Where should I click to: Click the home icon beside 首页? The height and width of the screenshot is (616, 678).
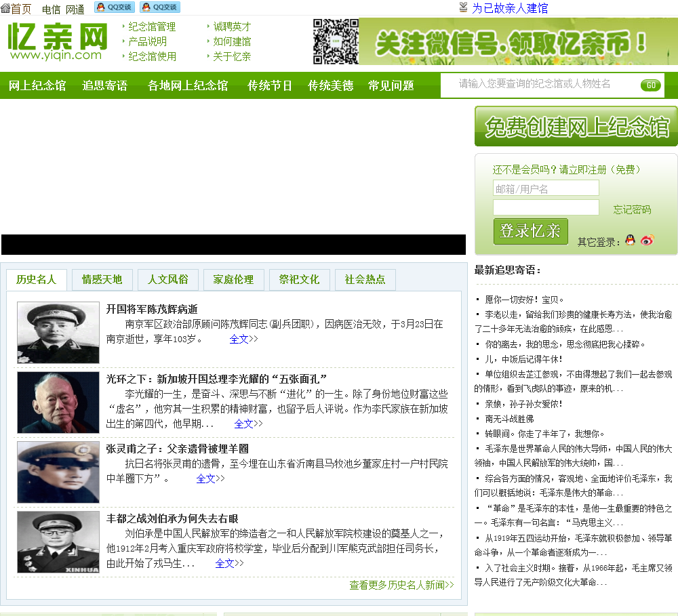pyautogui.click(x=5, y=7)
